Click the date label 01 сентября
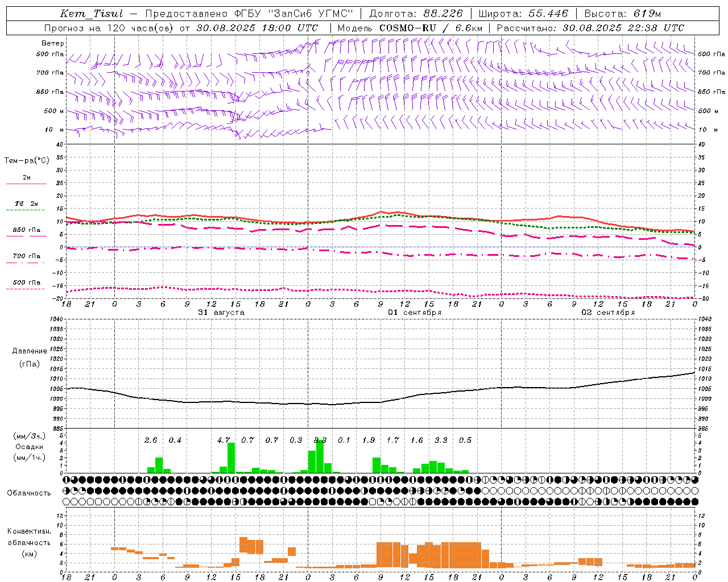The image size is (728, 582). click(x=415, y=313)
